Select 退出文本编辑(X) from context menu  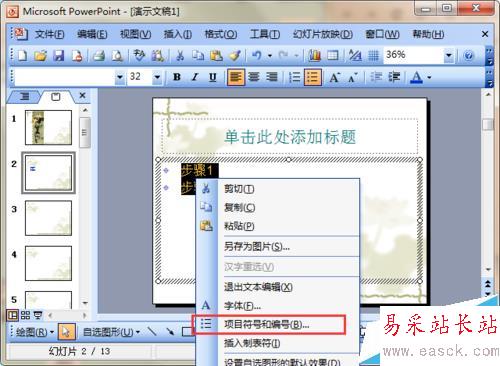pyautogui.click(x=277, y=287)
